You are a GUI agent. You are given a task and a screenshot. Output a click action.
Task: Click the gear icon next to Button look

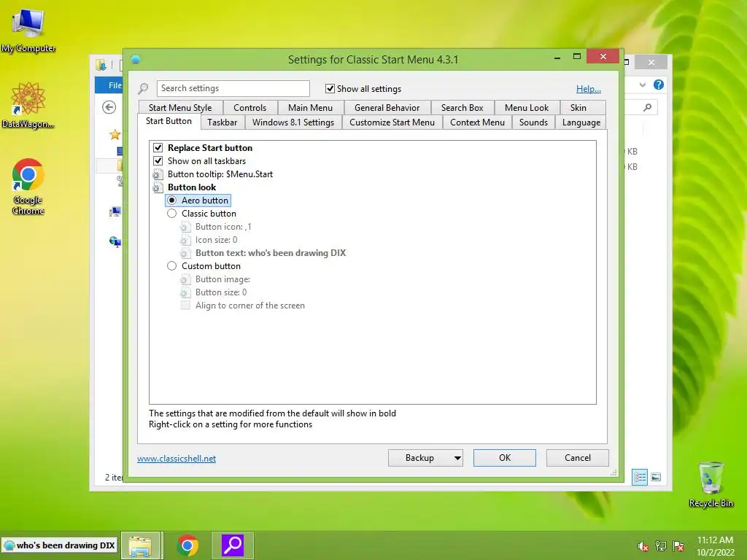pos(158,187)
